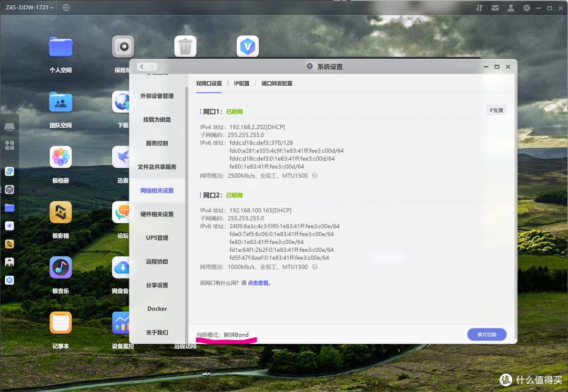Select 外部设备管理 in settings sidebar

coord(157,96)
